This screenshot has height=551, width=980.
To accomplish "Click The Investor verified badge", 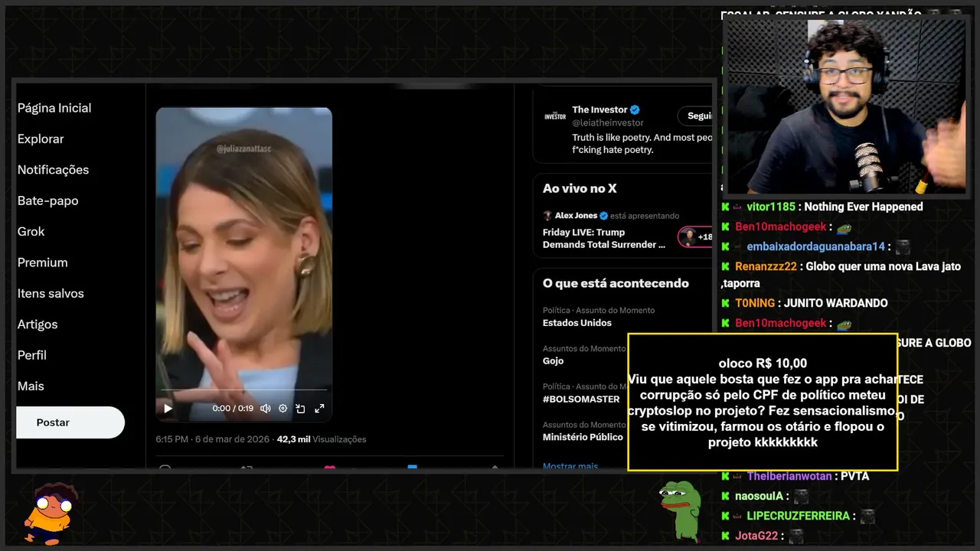I will click(635, 109).
